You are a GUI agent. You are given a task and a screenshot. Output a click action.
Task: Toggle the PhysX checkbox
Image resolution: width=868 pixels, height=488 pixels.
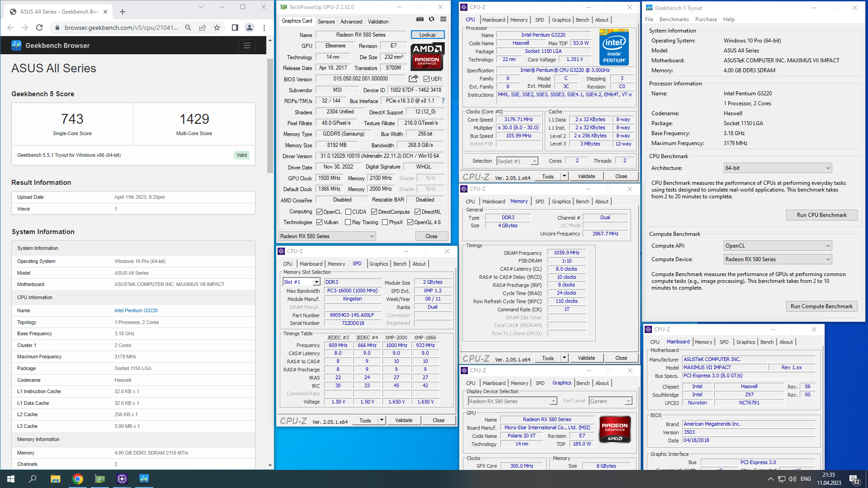pyautogui.click(x=385, y=222)
